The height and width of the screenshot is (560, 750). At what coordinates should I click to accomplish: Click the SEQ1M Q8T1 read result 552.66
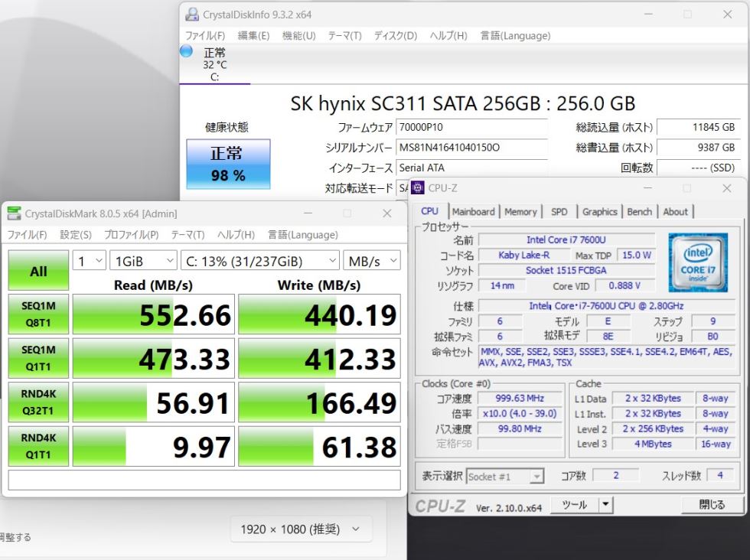pyautogui.click(x=154, y=314)
